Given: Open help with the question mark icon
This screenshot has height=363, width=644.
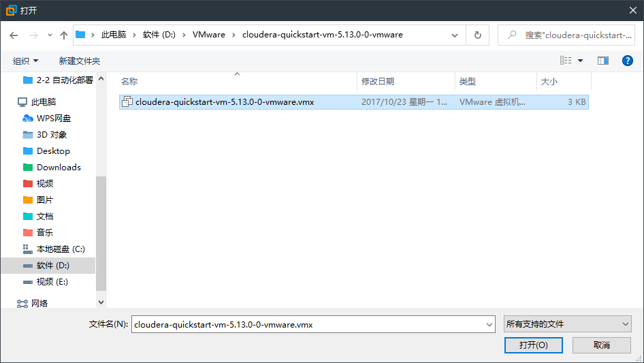Looking at the screenshot, I should tap(627, 61).
